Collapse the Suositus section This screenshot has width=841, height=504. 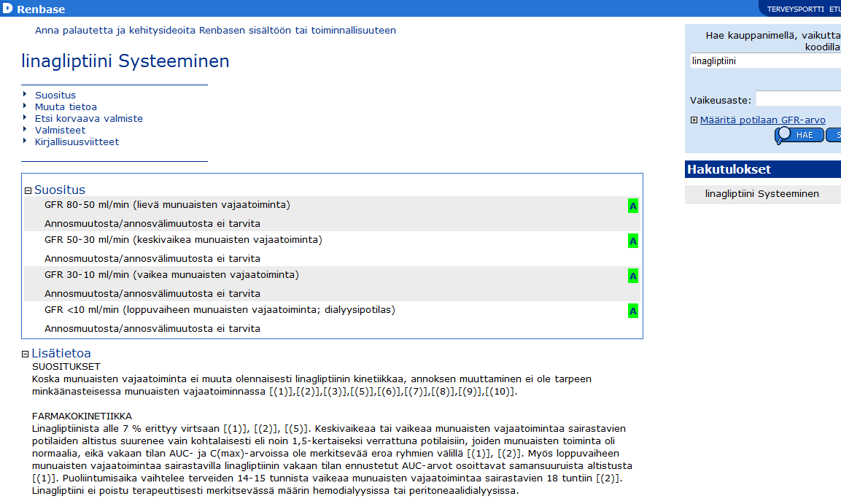tap(28, 190)
